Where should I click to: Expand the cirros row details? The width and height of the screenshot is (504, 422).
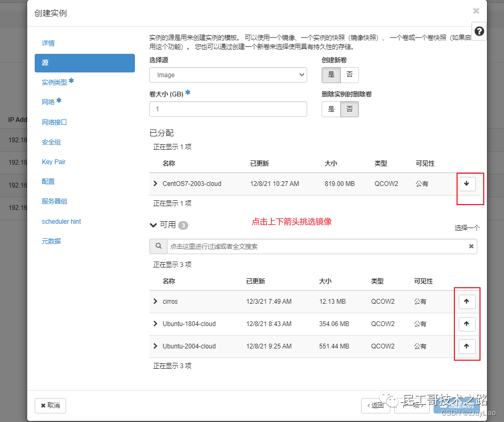point(155,301)
